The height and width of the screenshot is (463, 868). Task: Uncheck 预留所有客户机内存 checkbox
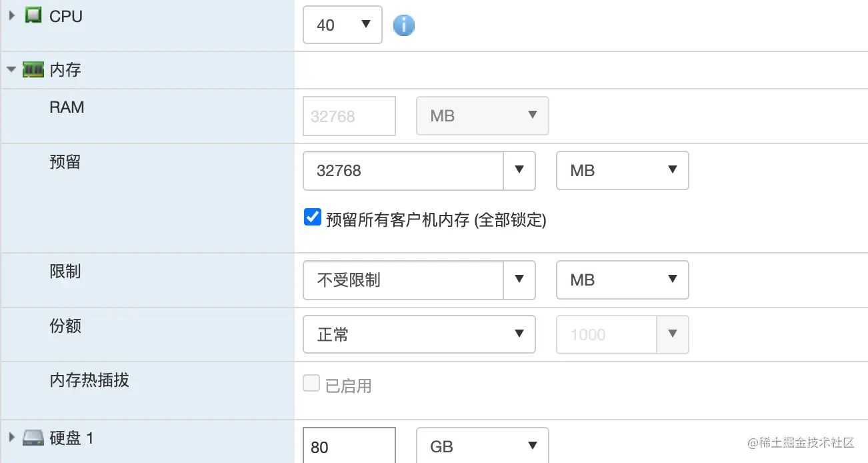313,217
